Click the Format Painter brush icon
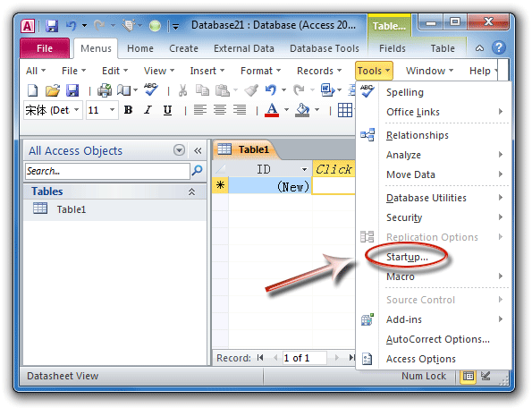The image size is (532, 408). coord(251,90)
